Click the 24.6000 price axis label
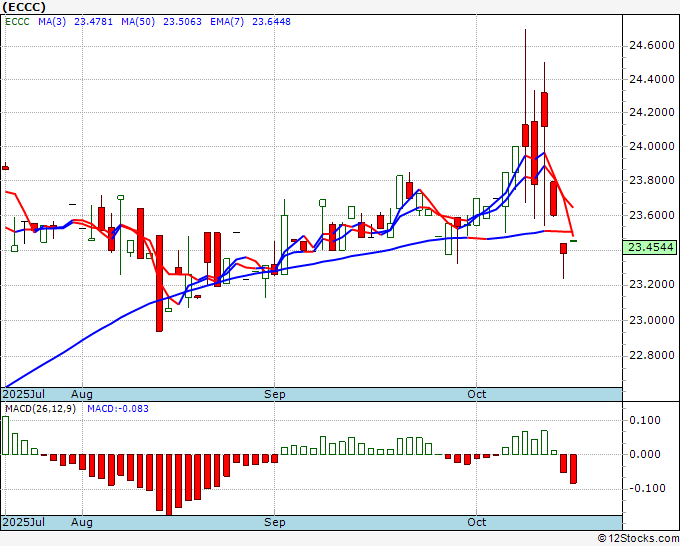 652,45
